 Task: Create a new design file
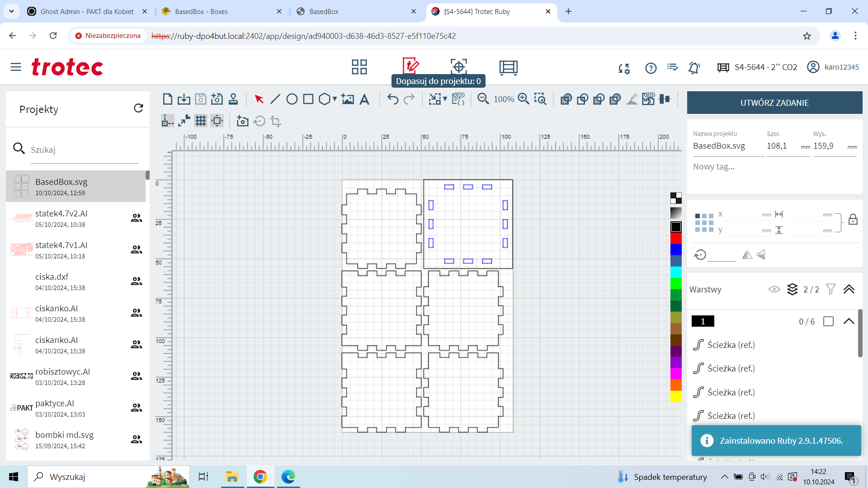coord(167,99)
